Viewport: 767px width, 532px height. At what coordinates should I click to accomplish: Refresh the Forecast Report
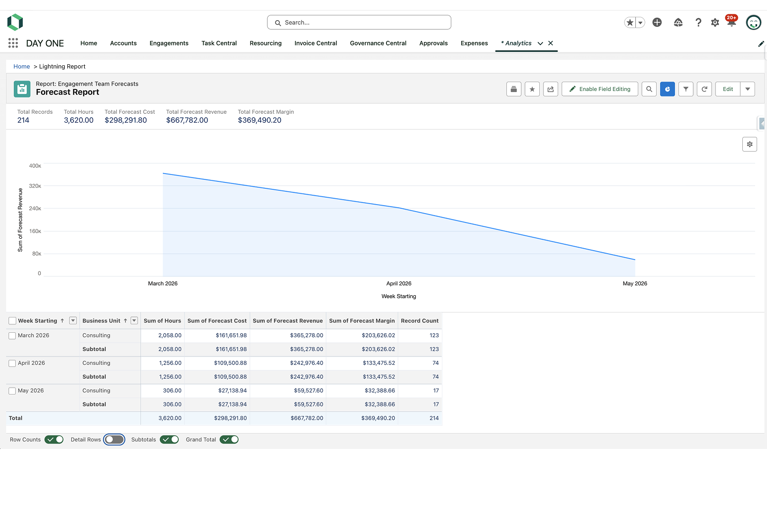704,89
